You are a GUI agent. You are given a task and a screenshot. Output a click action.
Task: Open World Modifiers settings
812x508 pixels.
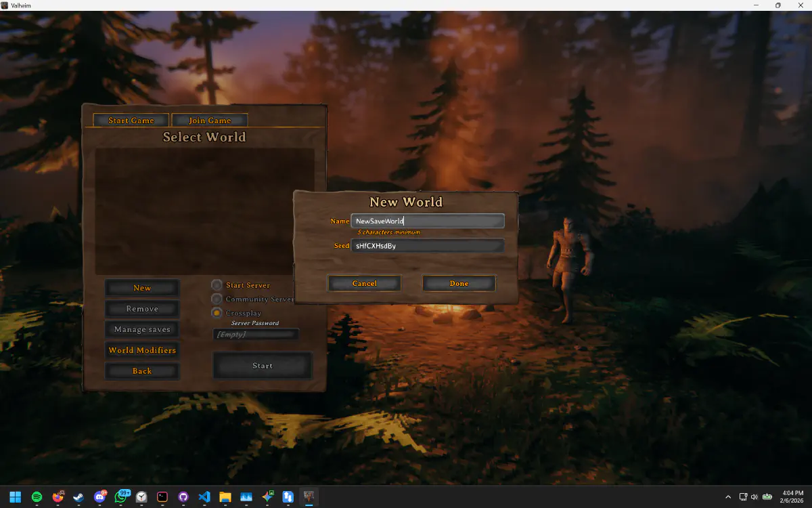click(142, 350)
